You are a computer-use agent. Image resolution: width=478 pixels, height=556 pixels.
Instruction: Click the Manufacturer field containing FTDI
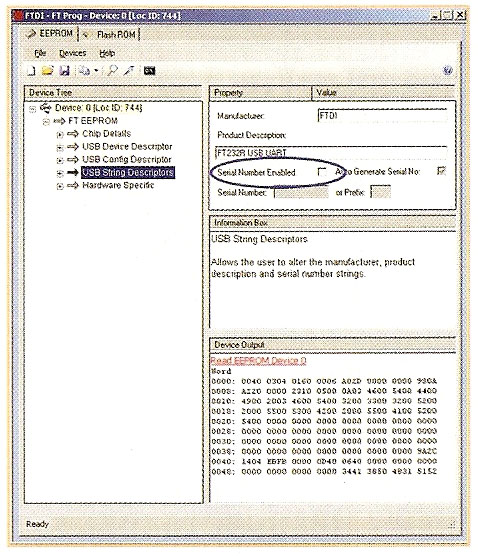pos(382,116)
